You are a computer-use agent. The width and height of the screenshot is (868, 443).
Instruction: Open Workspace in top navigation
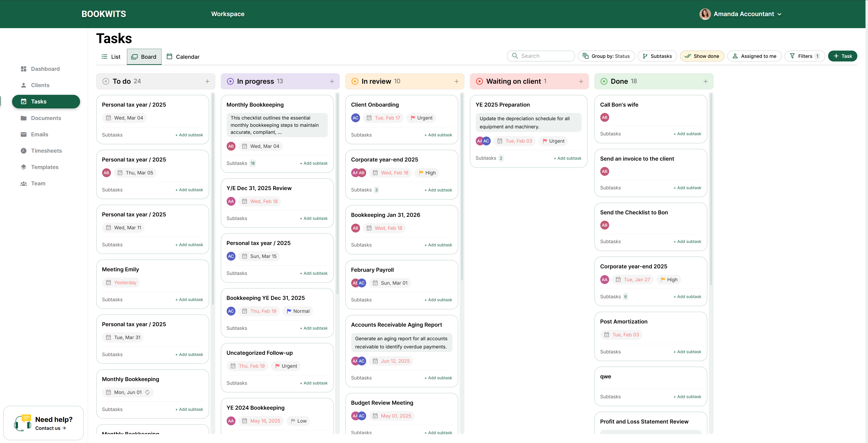pos(228,14)
